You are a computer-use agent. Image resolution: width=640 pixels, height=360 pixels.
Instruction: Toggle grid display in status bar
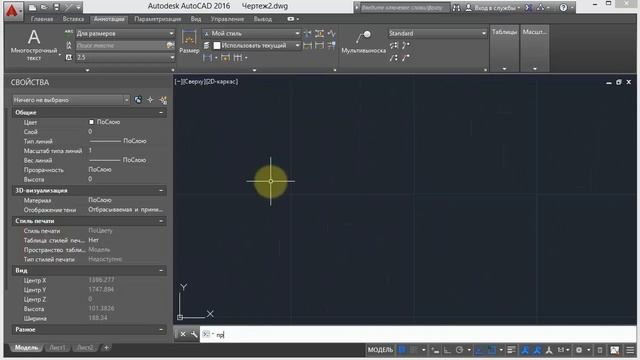pos(402,350)
